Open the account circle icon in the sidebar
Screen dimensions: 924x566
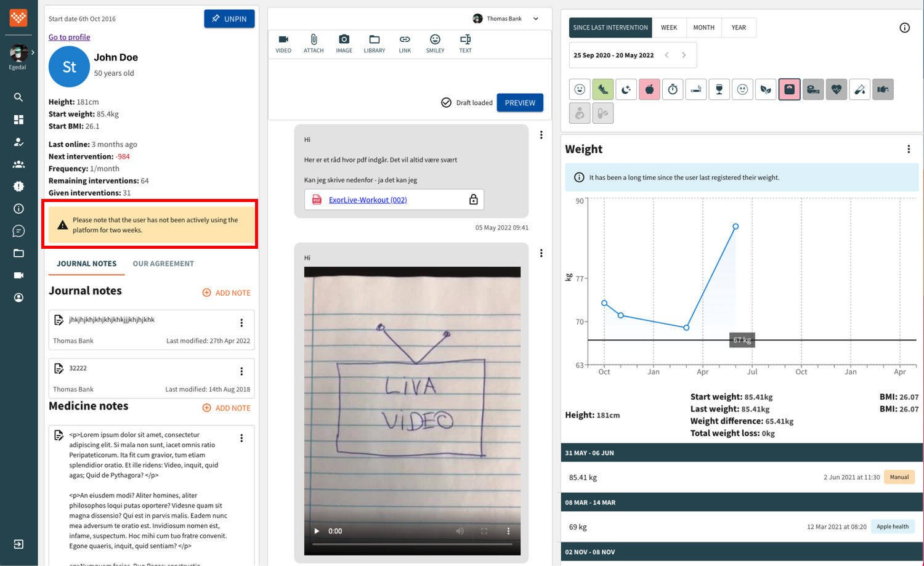(x=18, y=297)
